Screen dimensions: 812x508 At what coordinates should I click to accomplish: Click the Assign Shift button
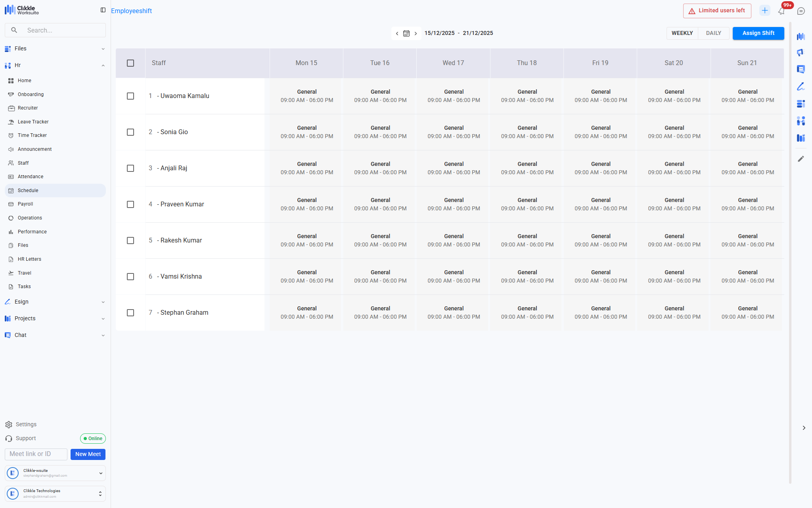(758, 33)
